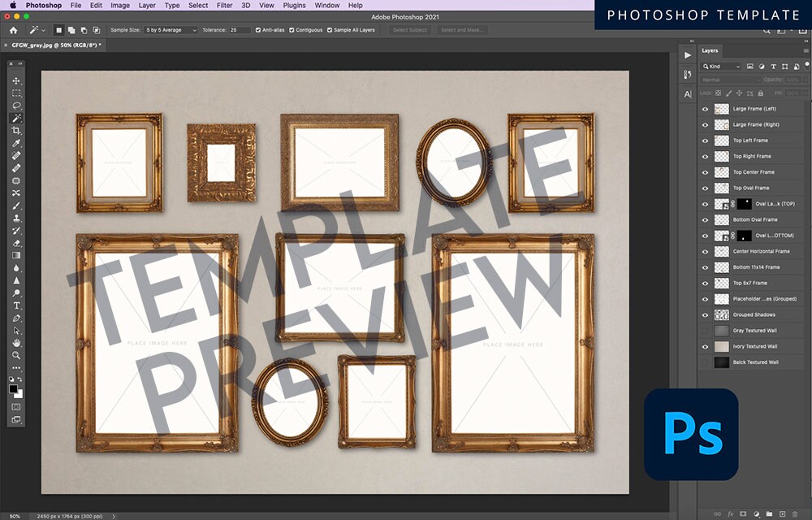Select the Lasso tool

click(x=16, y=105)
